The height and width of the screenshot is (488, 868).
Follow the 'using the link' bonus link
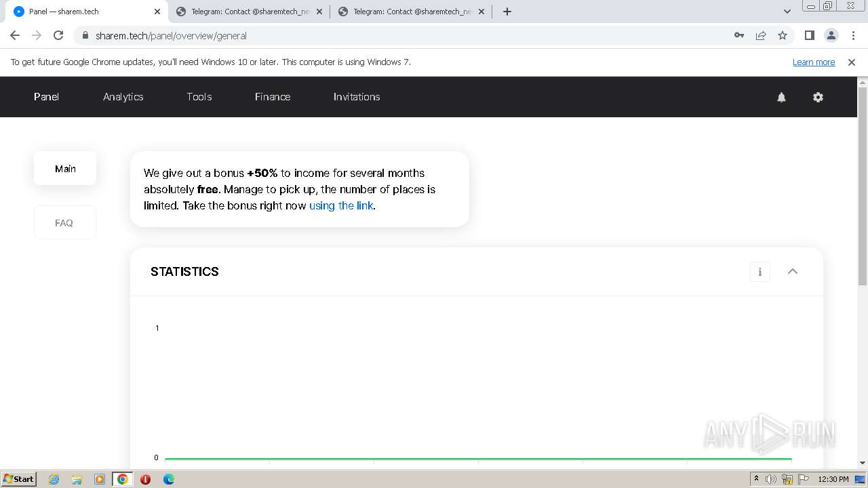pyautogui.click(x=341, y=205)
